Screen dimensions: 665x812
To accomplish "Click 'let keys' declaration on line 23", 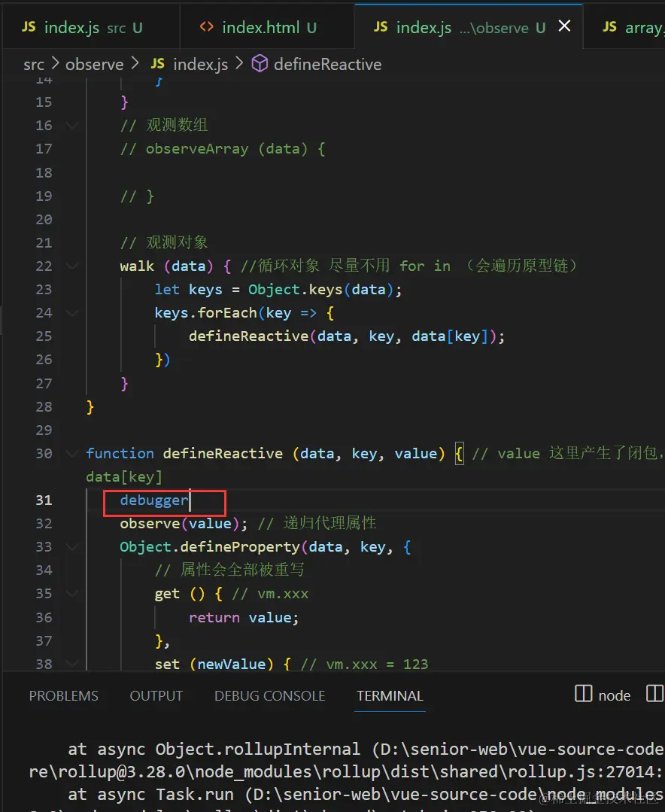I will [188, 290].
